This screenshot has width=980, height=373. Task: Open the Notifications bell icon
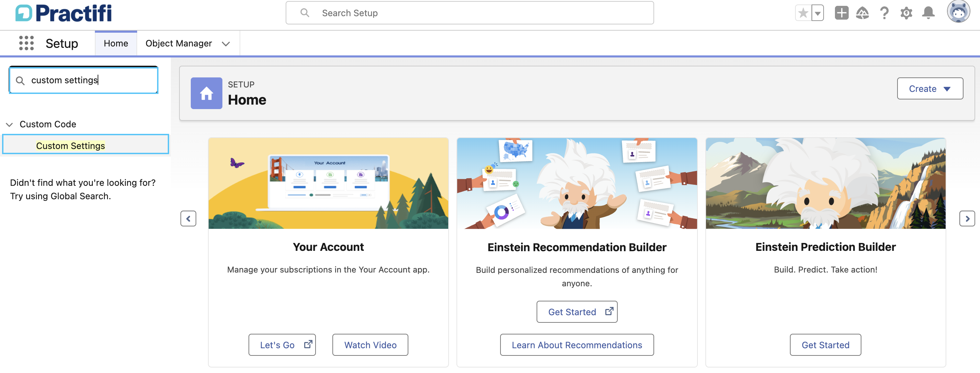click(928, 13)
